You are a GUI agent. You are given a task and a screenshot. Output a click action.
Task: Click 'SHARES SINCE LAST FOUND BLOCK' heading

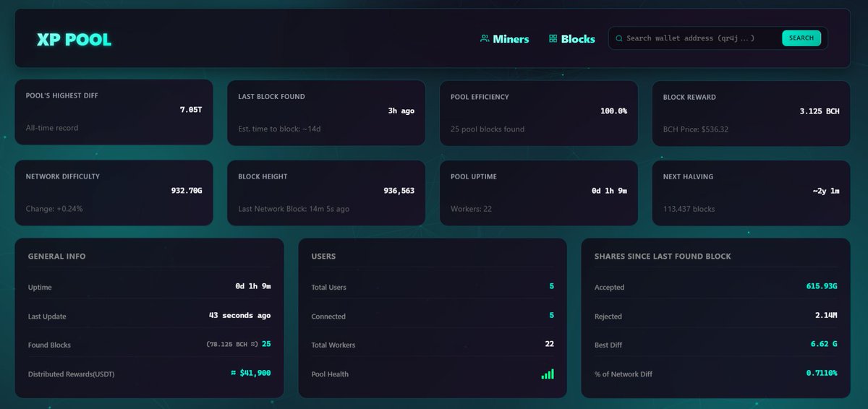pos(663,256)
